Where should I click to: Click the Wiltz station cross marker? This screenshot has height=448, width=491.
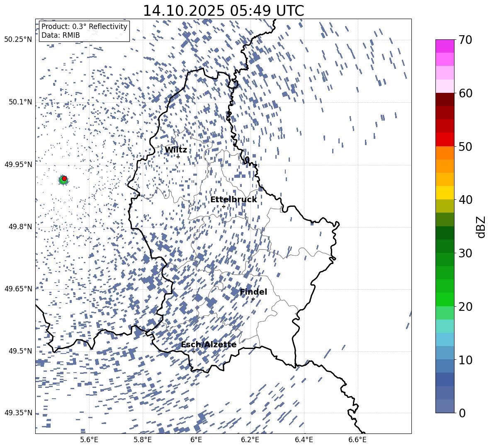point(178,157)
